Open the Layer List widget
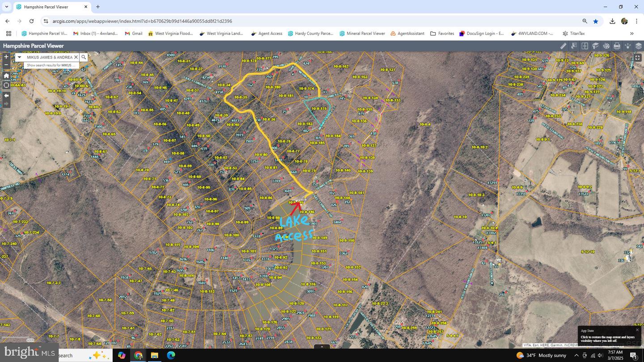The height and width of the screenshot is (362, 644). [x=638, y=46]
